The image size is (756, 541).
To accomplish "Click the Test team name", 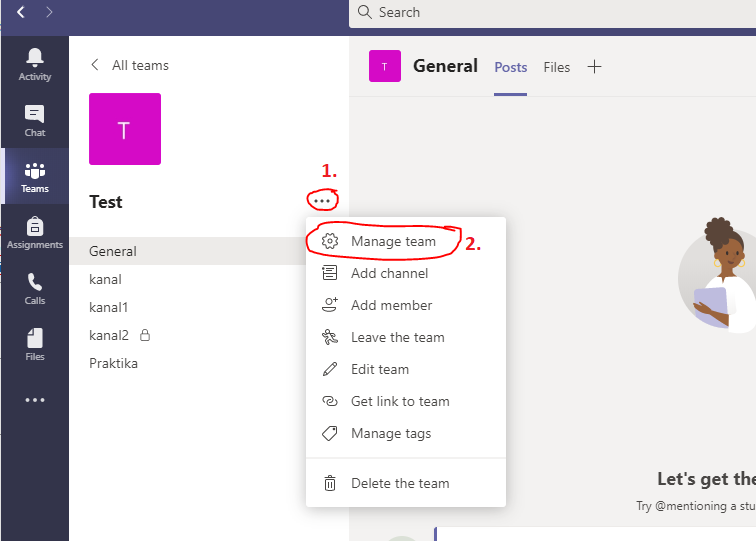I will click(x=106, y=202).
